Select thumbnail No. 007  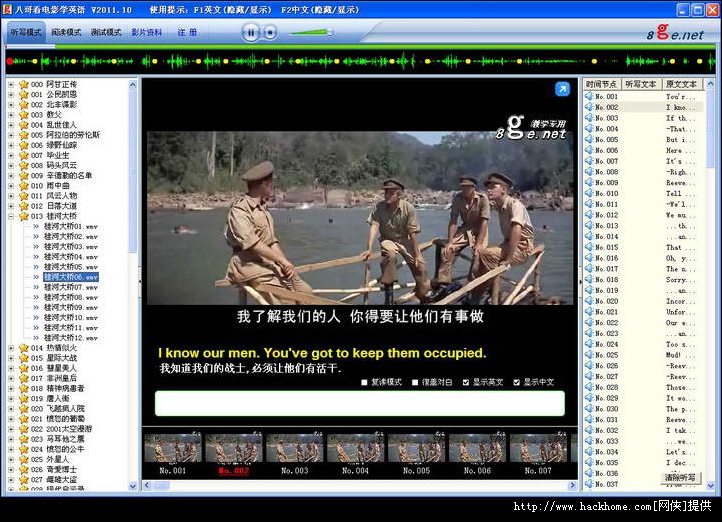click(x=538, y=452)
